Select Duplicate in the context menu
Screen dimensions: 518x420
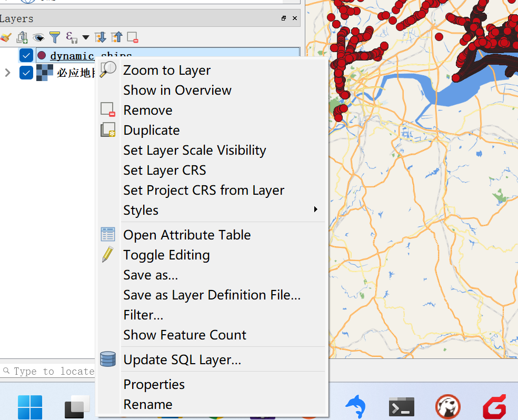point(212,130)
